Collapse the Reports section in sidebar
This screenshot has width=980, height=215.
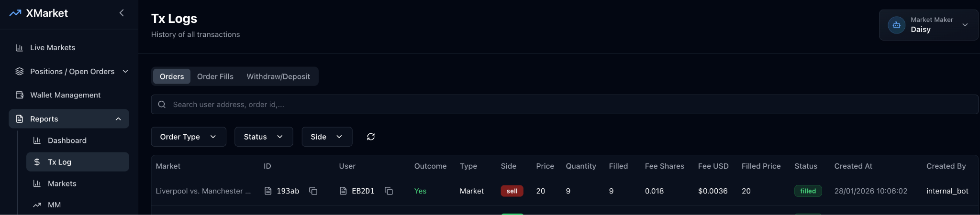click(118, 119)
